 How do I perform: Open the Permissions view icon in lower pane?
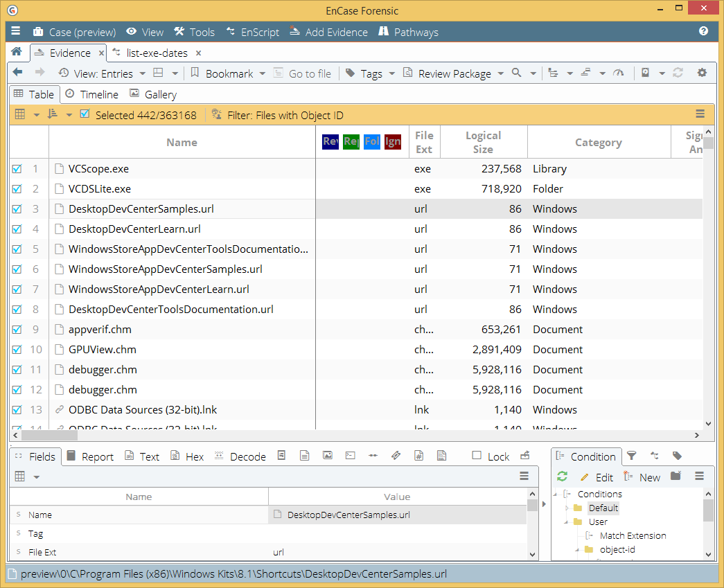396,456
